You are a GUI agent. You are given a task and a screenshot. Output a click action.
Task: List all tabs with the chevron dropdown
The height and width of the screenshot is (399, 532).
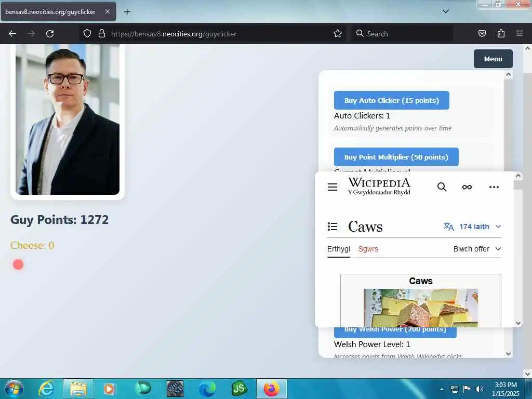click(446, 11)
